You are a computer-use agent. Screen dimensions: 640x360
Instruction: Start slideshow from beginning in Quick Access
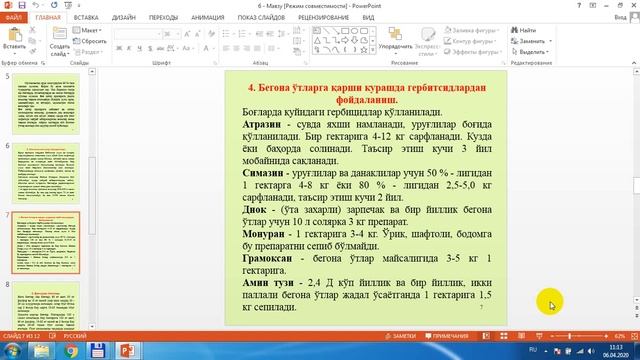[x=68, y=5]
